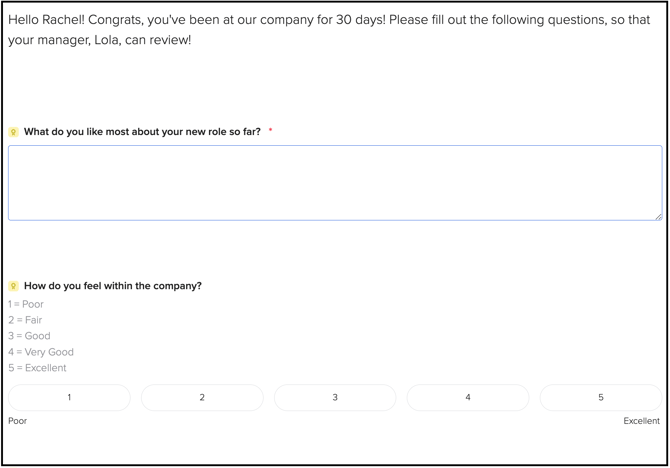The image size is (670, 468).
Task: Click the text area resize handle
Action: [x=657, y=215]
